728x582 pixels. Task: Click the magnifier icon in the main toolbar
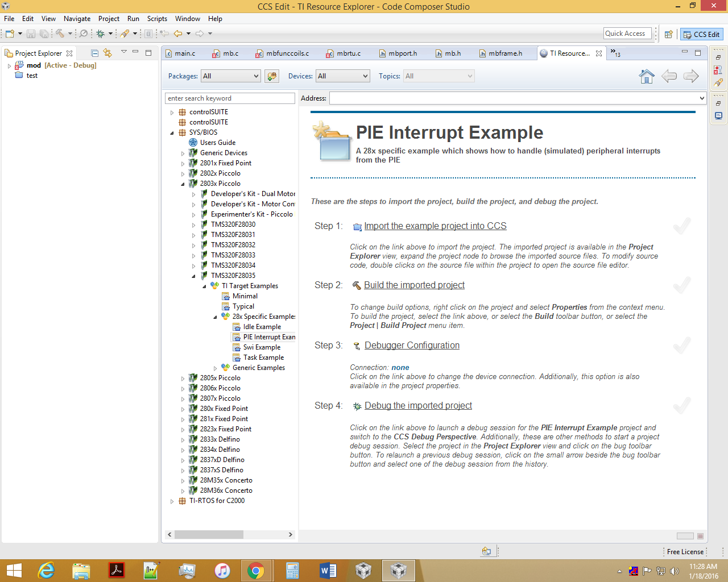coord(84,34)
